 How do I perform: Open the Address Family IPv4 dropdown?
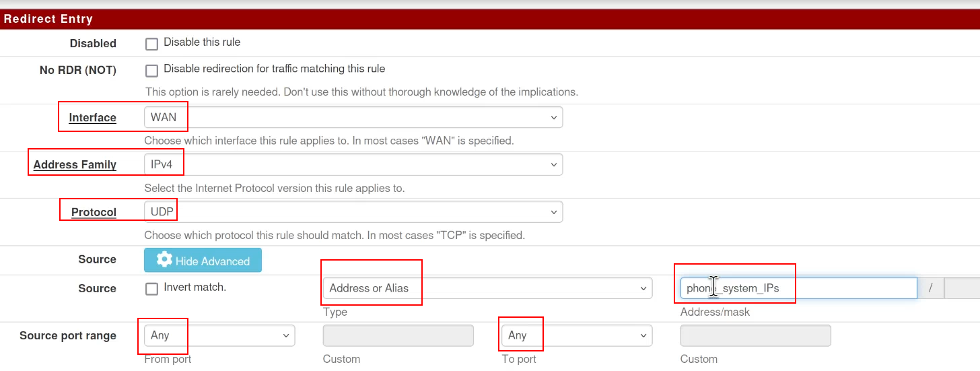tap(353, 164)
